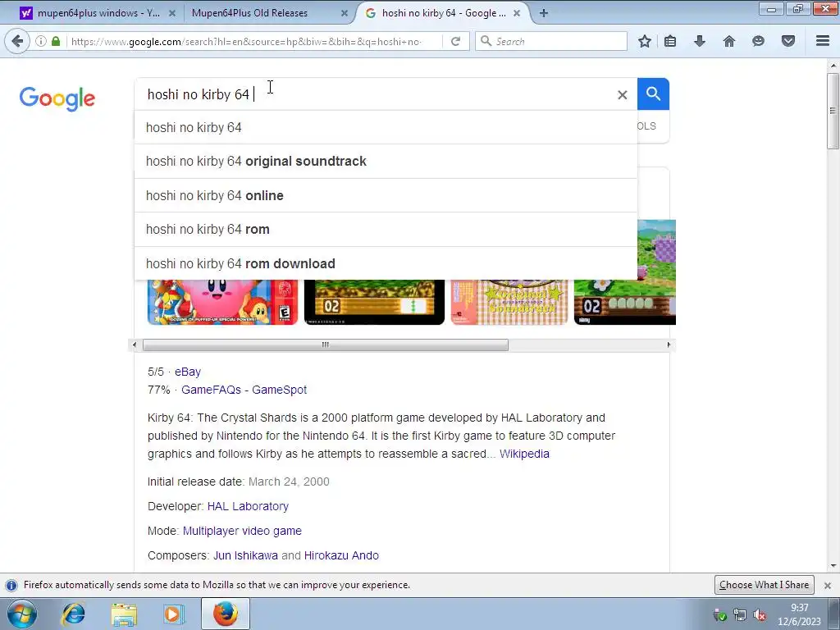
Task: Open the Downloads arrow icon
Action: tap(700, 41)
